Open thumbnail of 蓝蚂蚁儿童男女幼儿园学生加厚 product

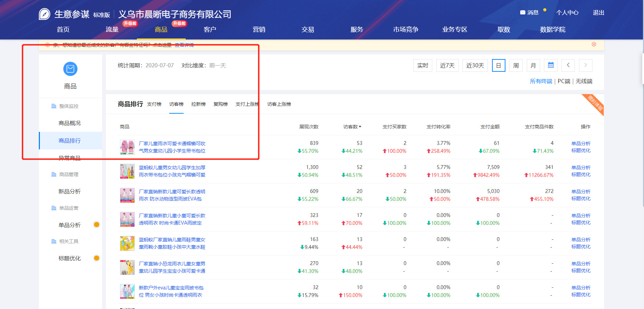click(x=127, y=171)
